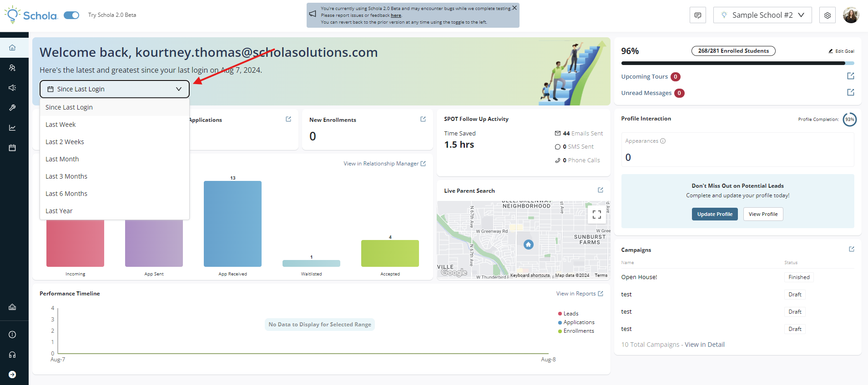The width and height of the screenshot is (868, 385).
Task: Click the Appearances info icon
Action: pyautogui.click(x=663, y=141)
